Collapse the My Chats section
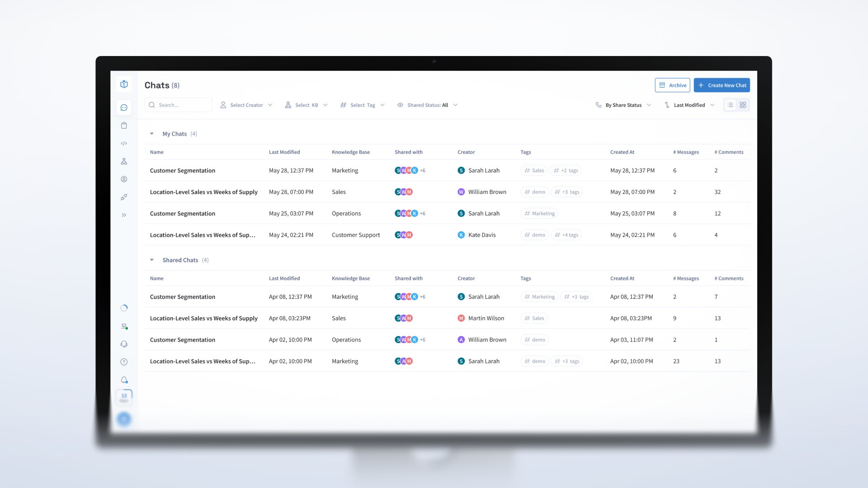The height and width of the screenshot is (488, 868). pos(152,134)
